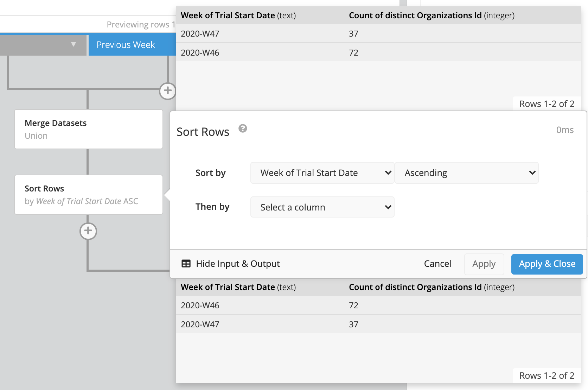Cancel the Sort Rows changes

coord(437,264)
